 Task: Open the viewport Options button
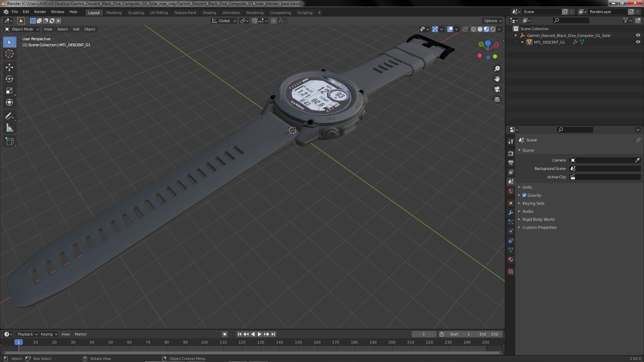click(492, 21)
